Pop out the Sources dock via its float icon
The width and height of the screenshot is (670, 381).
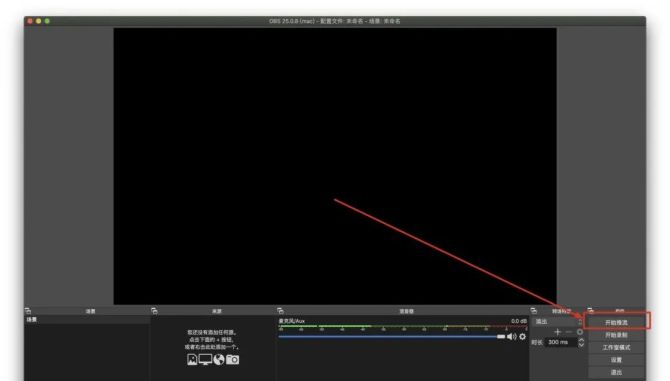[154, 311]
